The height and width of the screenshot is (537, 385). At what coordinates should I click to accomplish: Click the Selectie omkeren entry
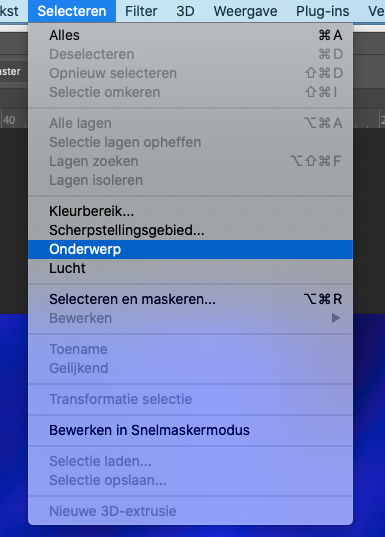tap(190, 92)
